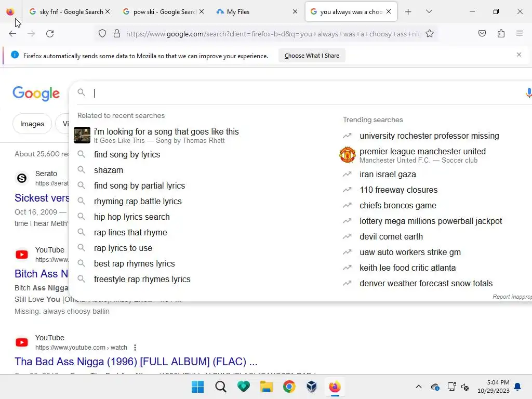Click the Firefox View icon
Viewport: 532px width, 399px height.
pos(10,12)
